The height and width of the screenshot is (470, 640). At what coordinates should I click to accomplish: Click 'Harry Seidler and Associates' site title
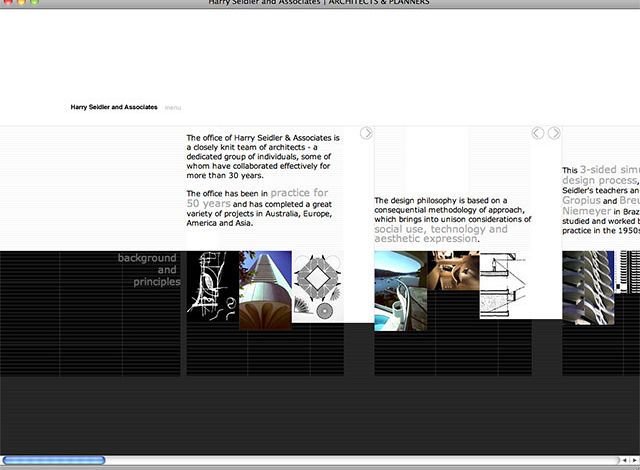113,107
